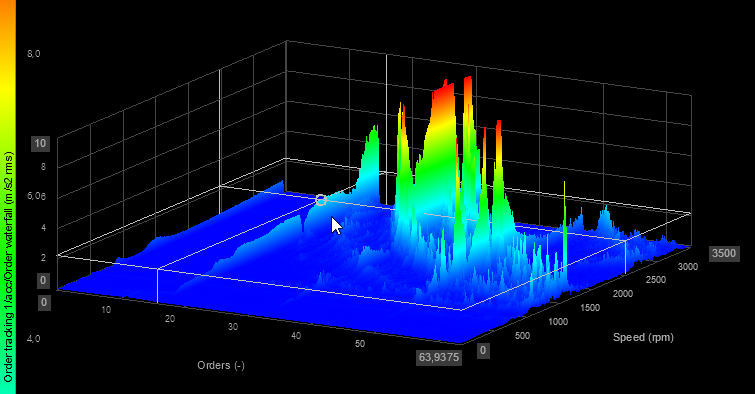Click the Speed axis minimum box 0

pos(483,351)
